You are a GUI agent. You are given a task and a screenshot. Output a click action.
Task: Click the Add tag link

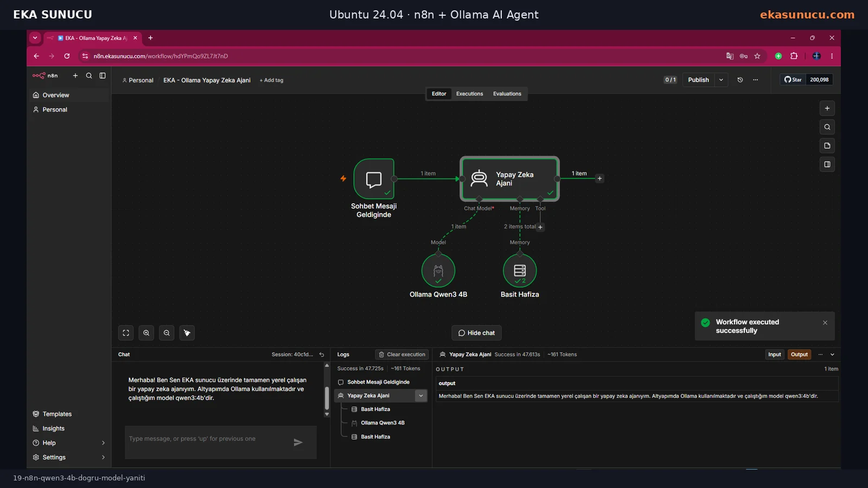271,80
